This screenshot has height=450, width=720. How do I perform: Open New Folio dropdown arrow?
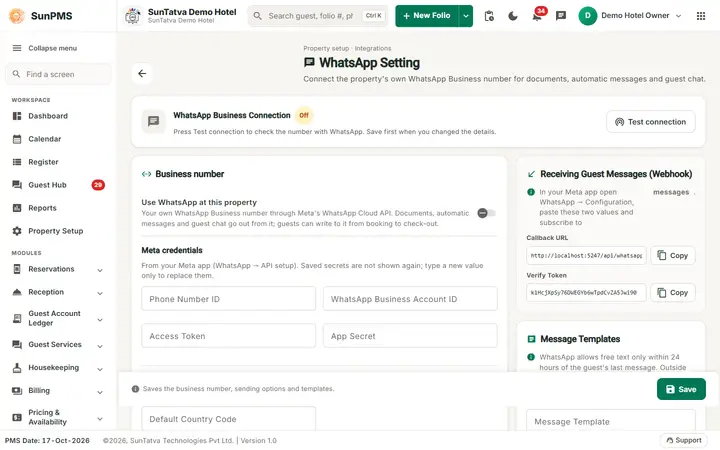point(466,16)
